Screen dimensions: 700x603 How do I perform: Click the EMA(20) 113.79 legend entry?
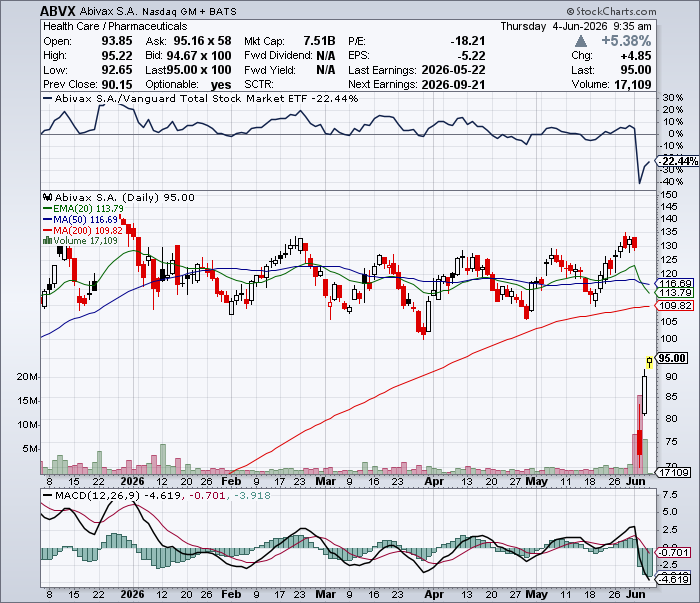click(83, 208)
